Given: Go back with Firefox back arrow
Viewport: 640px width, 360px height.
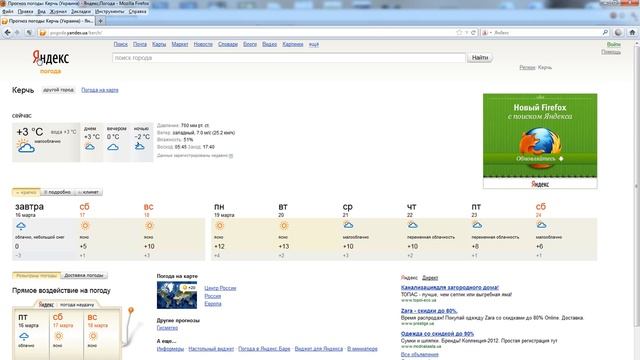Looking at the screenshot, I should (7, 33).
